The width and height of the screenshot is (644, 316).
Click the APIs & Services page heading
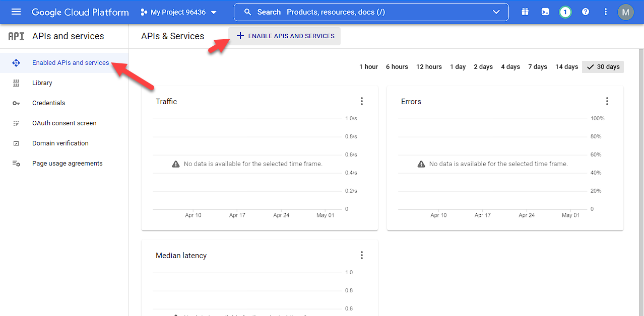click(x=173, y=36)
